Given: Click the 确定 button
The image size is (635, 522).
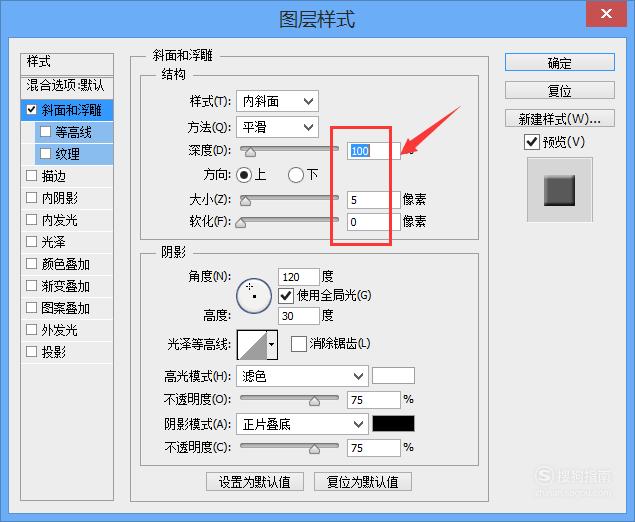Looking at the screenshot, I should [x=560, y=63].
